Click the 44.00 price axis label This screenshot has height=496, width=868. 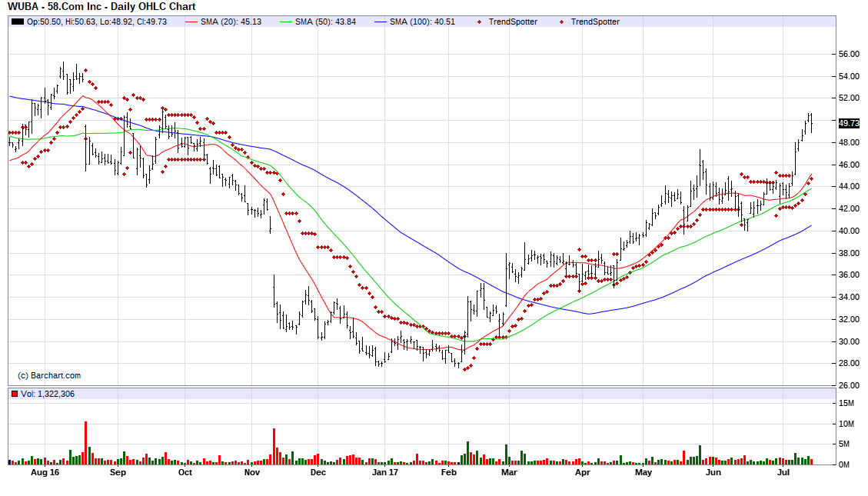point(850,187)
